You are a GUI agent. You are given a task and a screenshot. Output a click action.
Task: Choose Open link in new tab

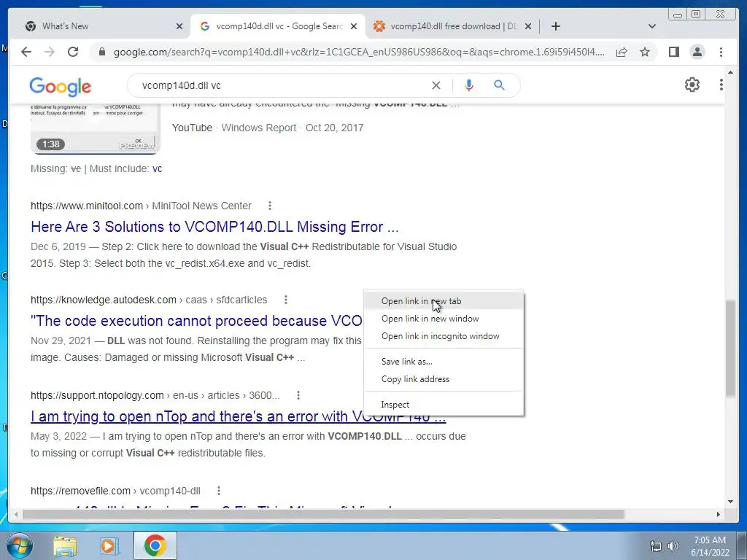(x=444, y=301)
